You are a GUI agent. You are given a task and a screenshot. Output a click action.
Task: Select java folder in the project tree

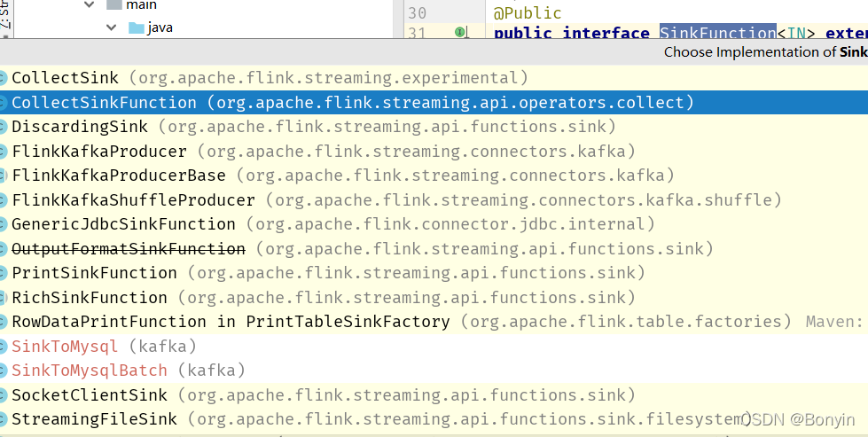[x=160, y=27]
